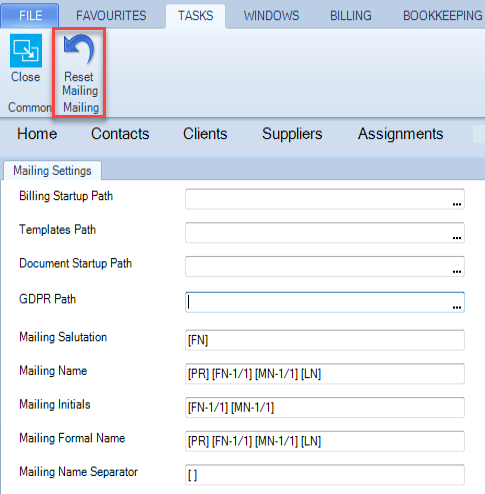The width and height of the screenshot is (485, 494).
Task: Click the Mailing Formal Name label
Action: pyautogui.click(x=72, y=438)
